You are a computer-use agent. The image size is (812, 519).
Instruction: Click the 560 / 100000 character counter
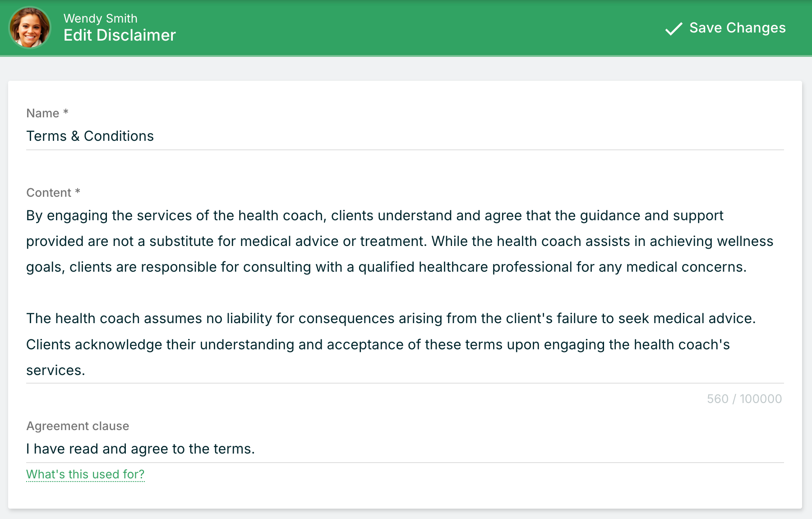click(x=744, y=399)
